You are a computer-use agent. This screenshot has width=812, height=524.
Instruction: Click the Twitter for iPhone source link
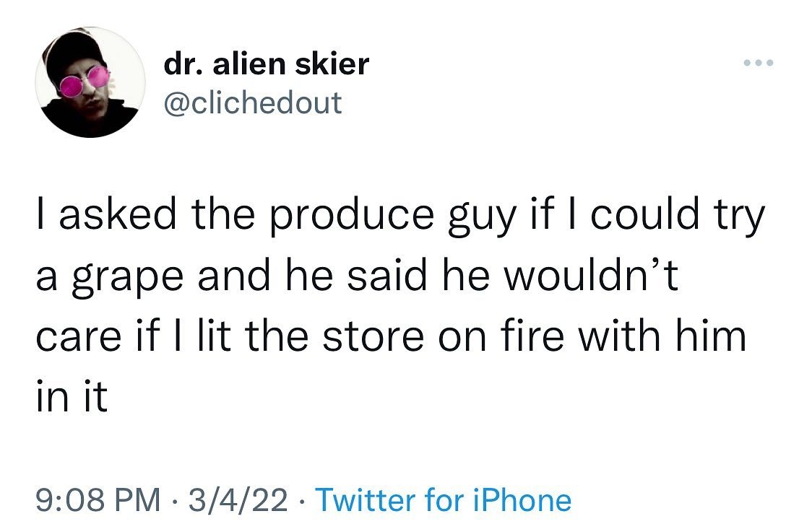coord(444,499)
